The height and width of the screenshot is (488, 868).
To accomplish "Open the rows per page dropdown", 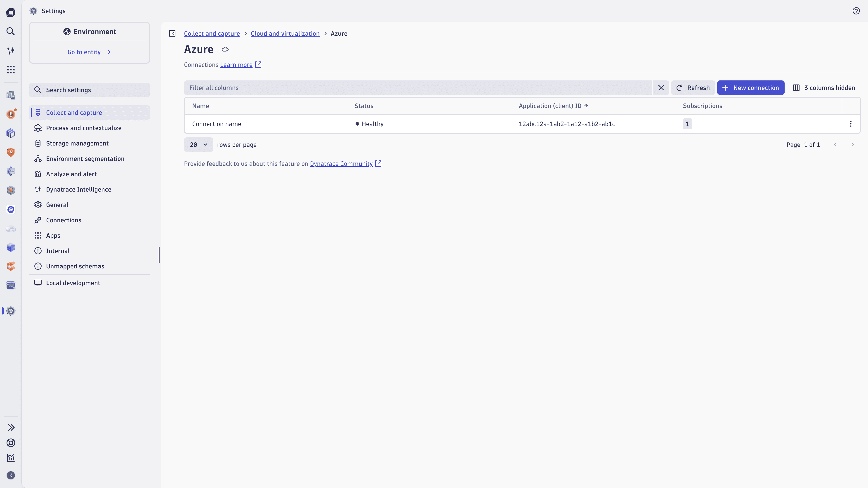I will pos(198,145).
